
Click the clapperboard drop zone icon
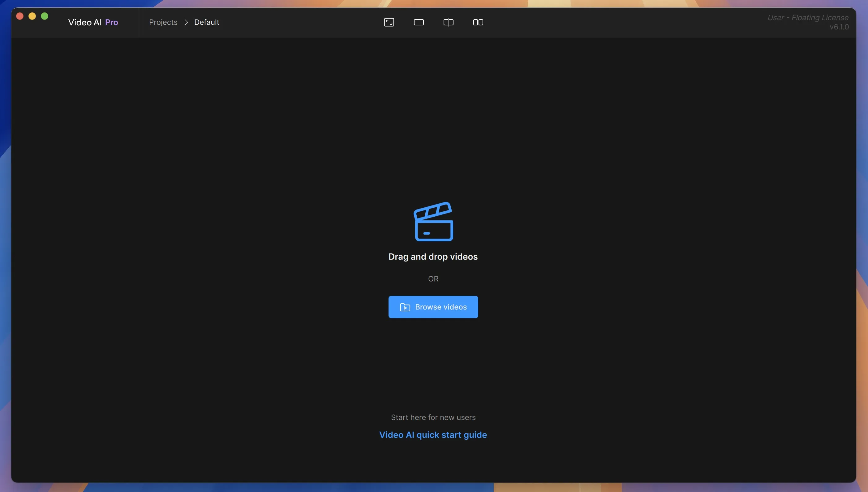click(x=434, y=221)
